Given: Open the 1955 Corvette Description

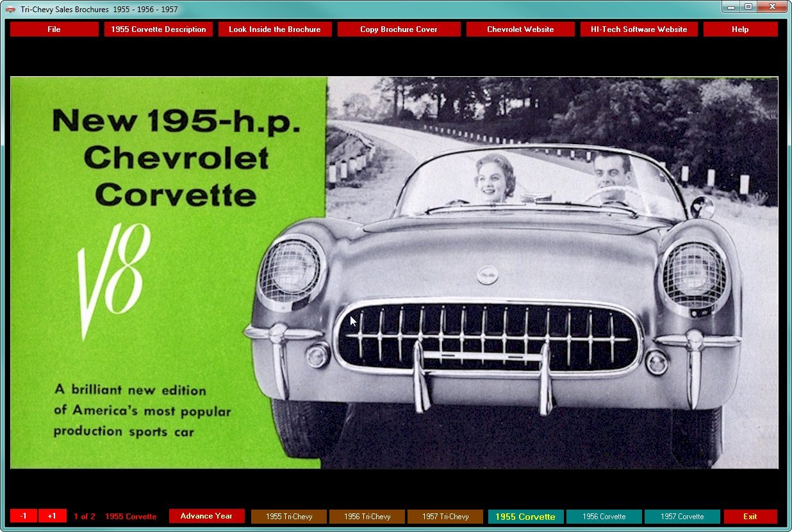Looking at the screenshot, I should tap(158, 29).
